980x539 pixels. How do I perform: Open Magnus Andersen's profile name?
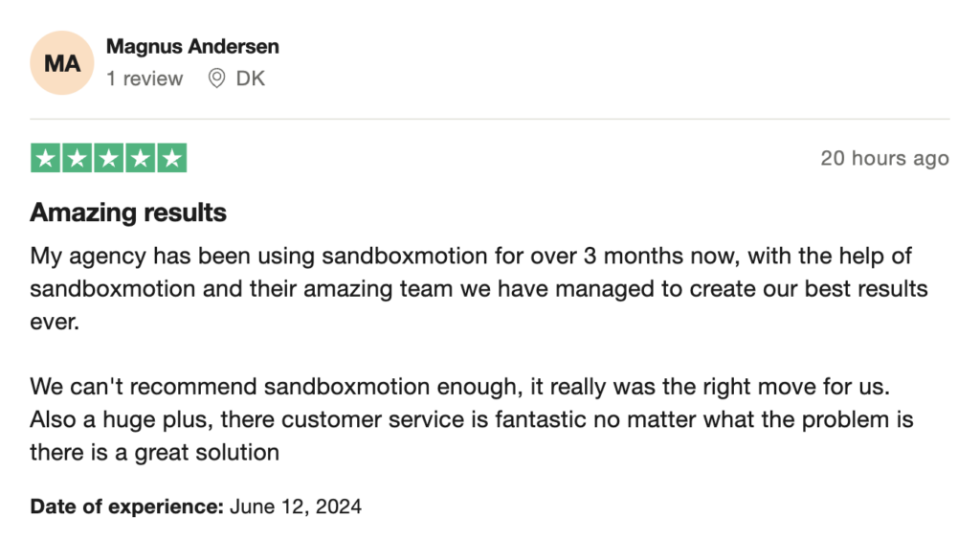(x=192, y=46)
